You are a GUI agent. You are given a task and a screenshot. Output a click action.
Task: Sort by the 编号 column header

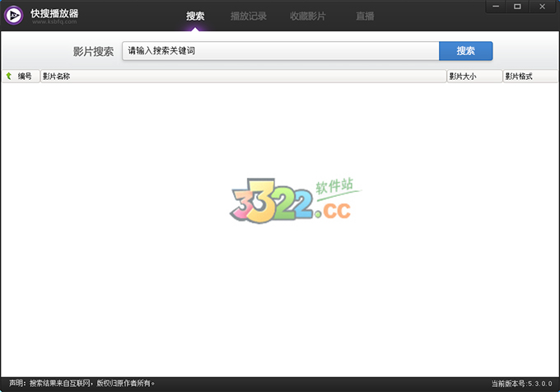[x=25, y=76]
